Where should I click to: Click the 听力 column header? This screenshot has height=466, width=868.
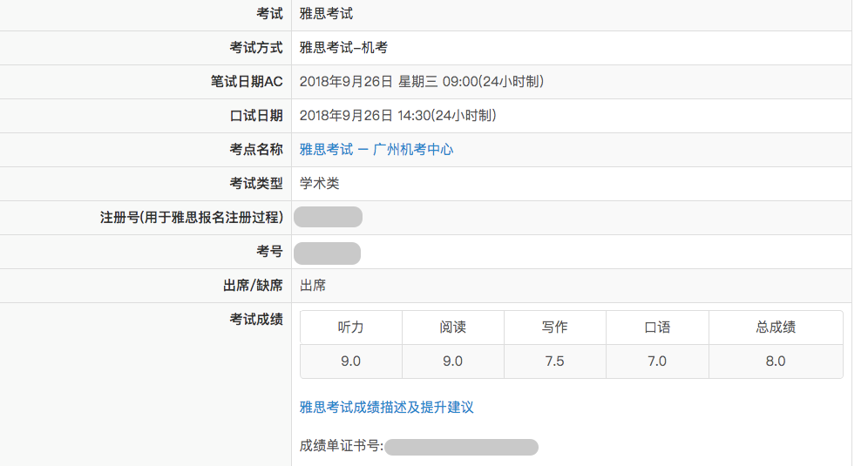click(x=351, y=328)
